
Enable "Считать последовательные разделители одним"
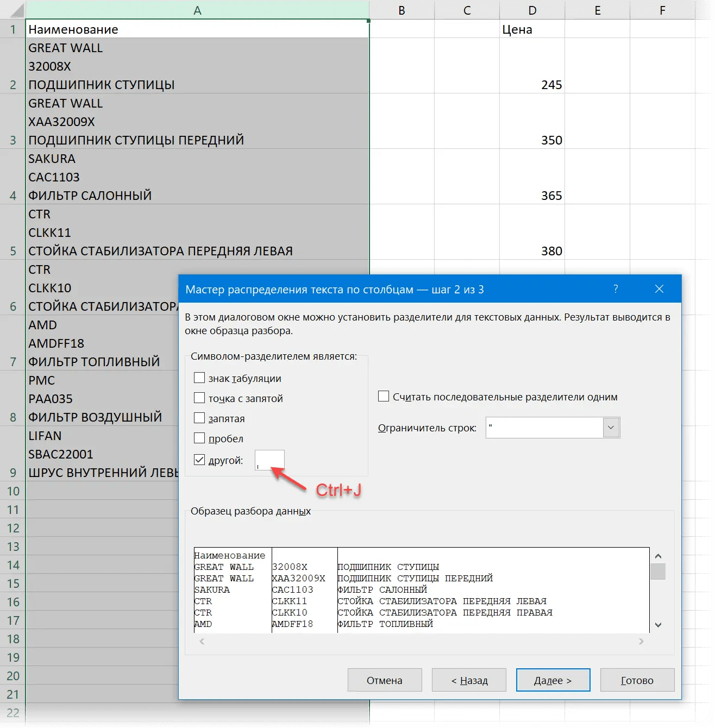pyautogui.click(x=384, y=396)
